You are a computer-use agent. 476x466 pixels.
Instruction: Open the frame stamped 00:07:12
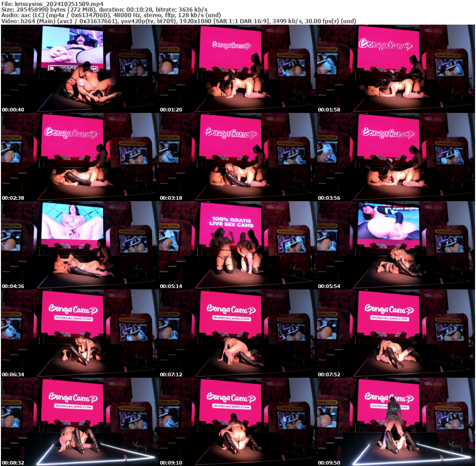pyautogui.click(x=238, y=332)
